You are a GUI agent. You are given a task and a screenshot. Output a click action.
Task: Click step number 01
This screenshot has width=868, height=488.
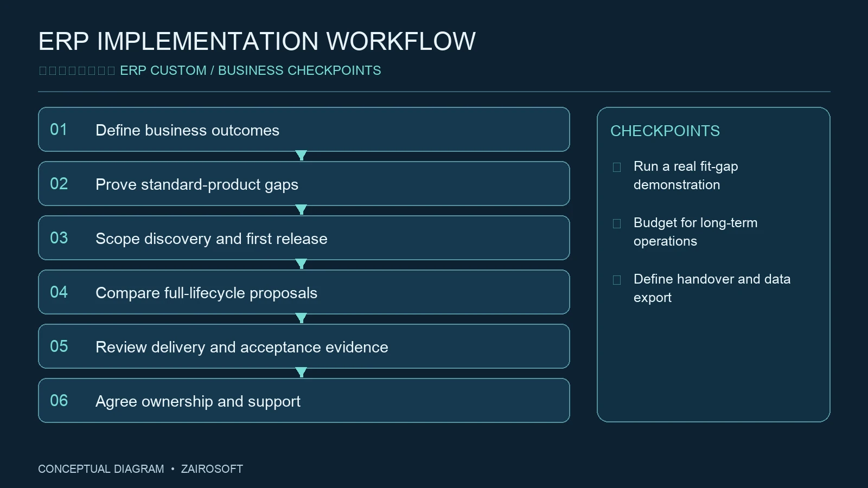click(59, 130)
